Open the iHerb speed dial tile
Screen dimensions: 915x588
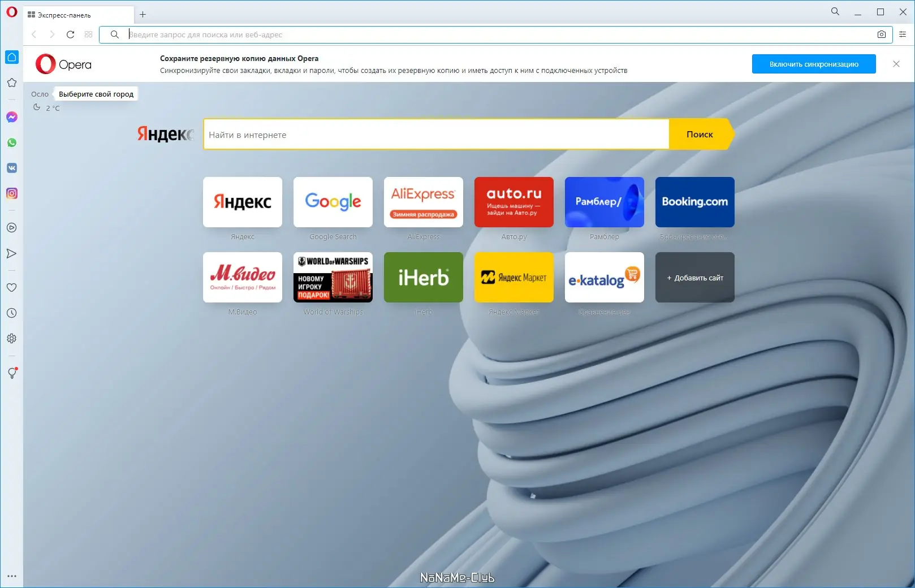[424, 278]
